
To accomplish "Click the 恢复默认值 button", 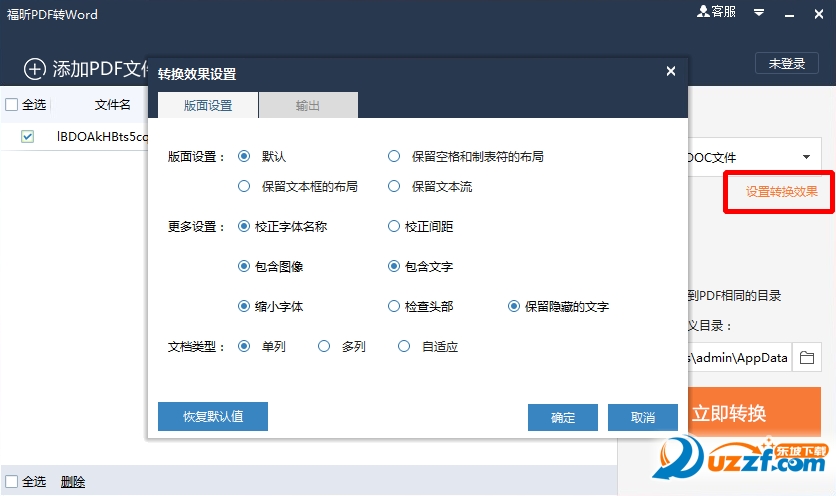I will click(213, 417).
